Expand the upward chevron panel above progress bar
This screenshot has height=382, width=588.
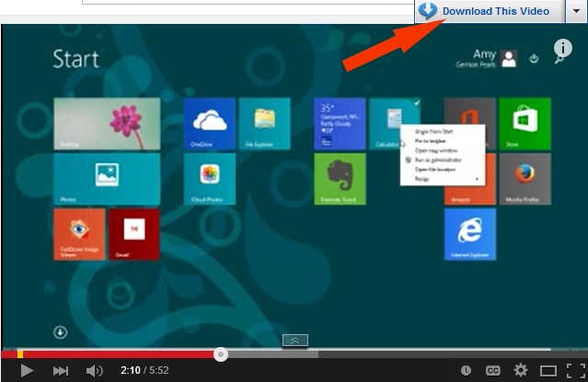294,340
